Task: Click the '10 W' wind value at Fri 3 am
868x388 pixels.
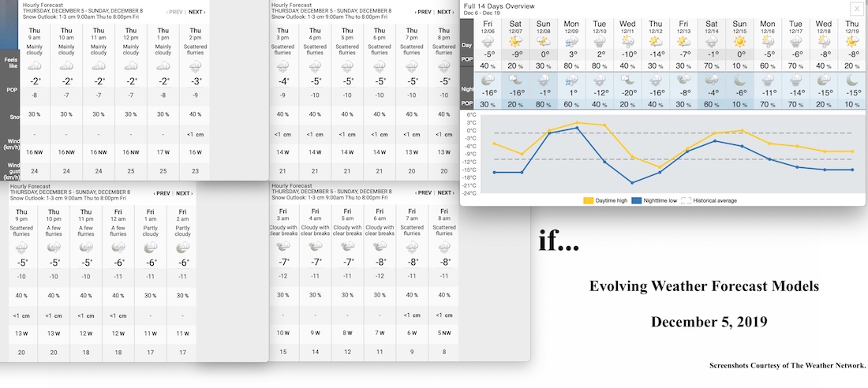Action: [282, 332]
